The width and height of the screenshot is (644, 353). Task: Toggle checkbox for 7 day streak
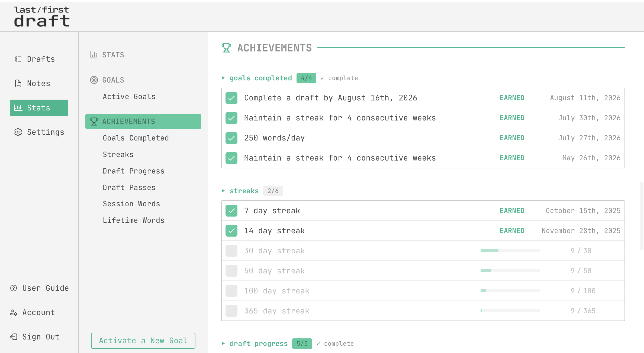coord(231,211)
